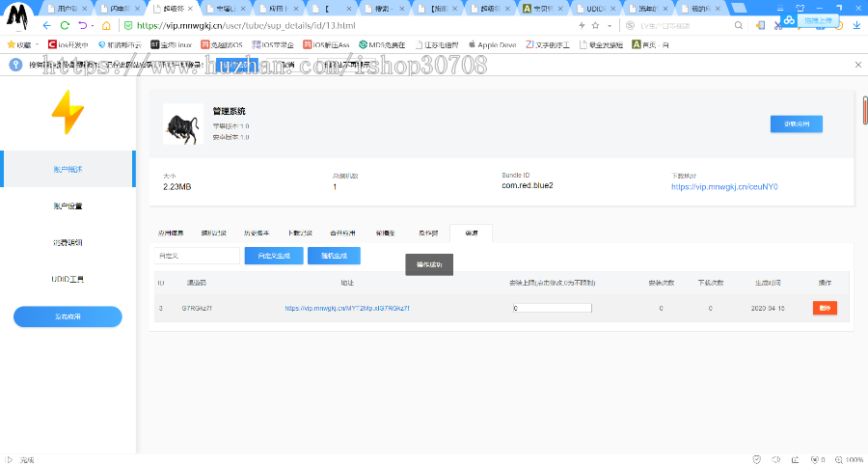Switch to the 合并应用 tab
868x466 pixels.
tap(342, 233)
